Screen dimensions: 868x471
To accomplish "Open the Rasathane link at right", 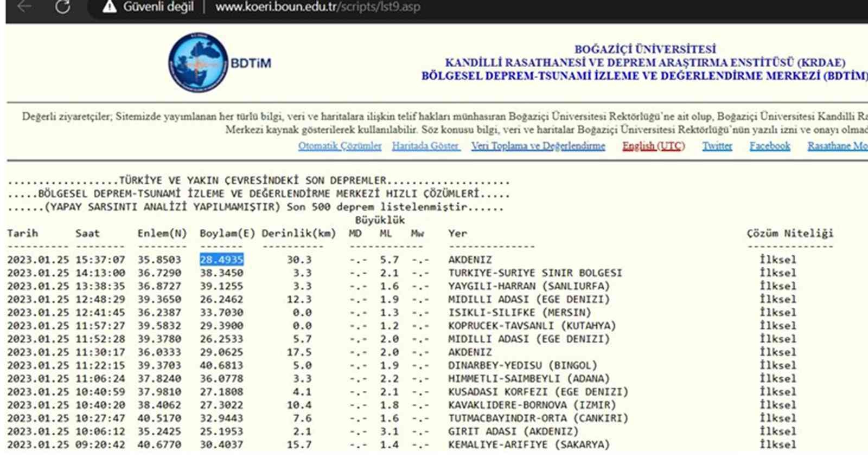I will pos(838,146).
